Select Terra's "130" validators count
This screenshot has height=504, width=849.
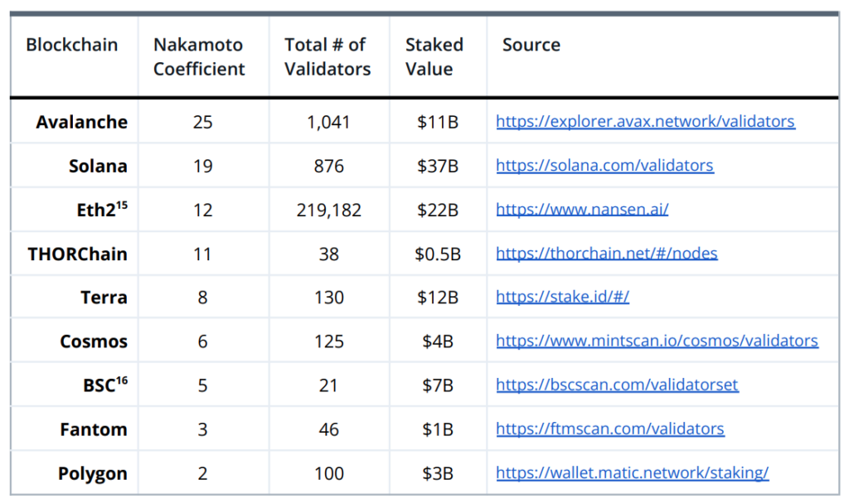(328, 298)
